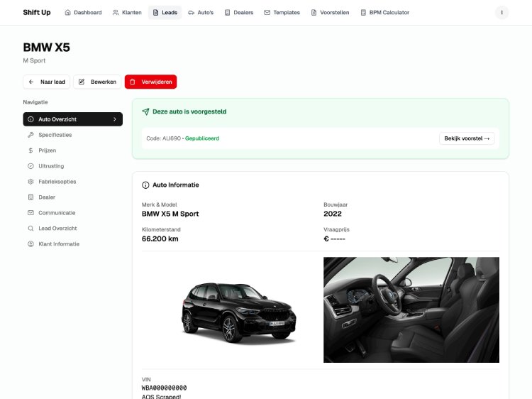This screenshot has height=399, width=532.
Task: Click the Templates envelope icon
Action: click(267, 13)
